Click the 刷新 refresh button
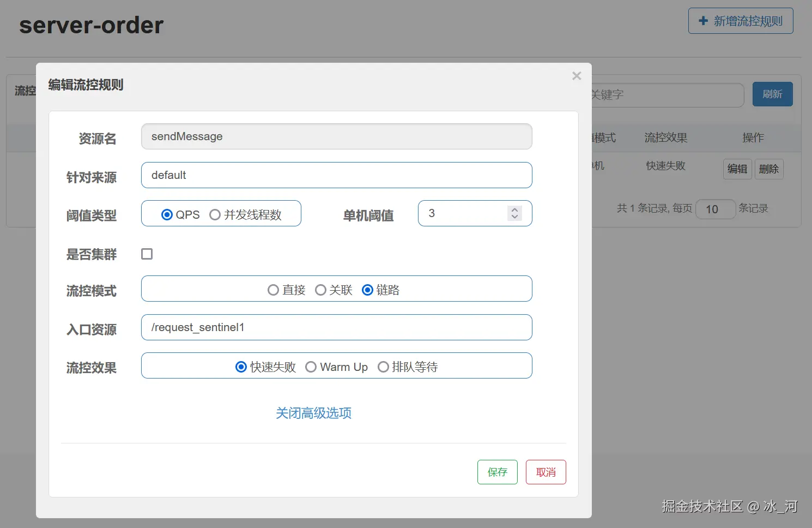 tap(773, 94)
